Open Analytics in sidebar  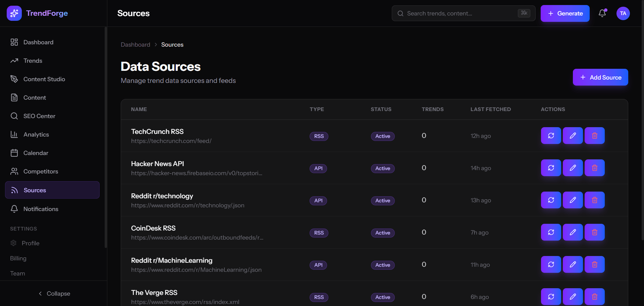[52, 135]
